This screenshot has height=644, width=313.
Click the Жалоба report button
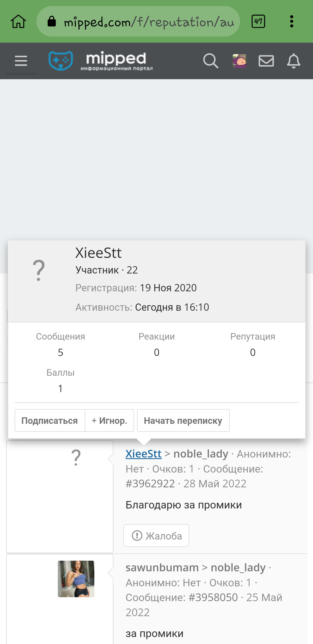(156, 535)
